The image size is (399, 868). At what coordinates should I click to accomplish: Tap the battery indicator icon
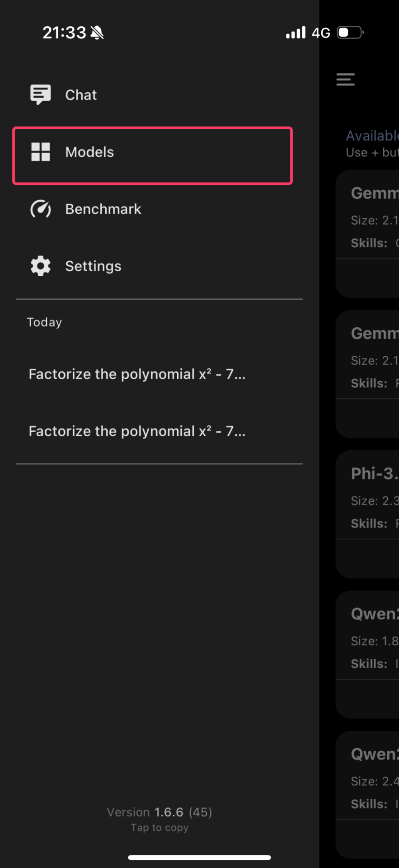350,33
